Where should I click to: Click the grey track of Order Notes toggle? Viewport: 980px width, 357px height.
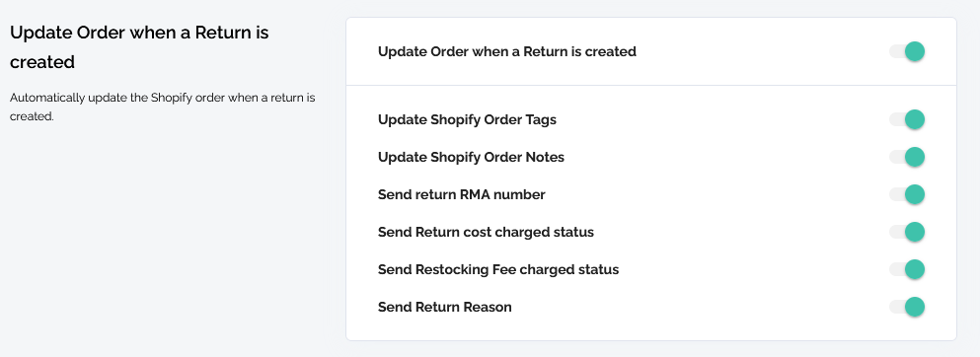pyautogui.click(x=897, y=157)
